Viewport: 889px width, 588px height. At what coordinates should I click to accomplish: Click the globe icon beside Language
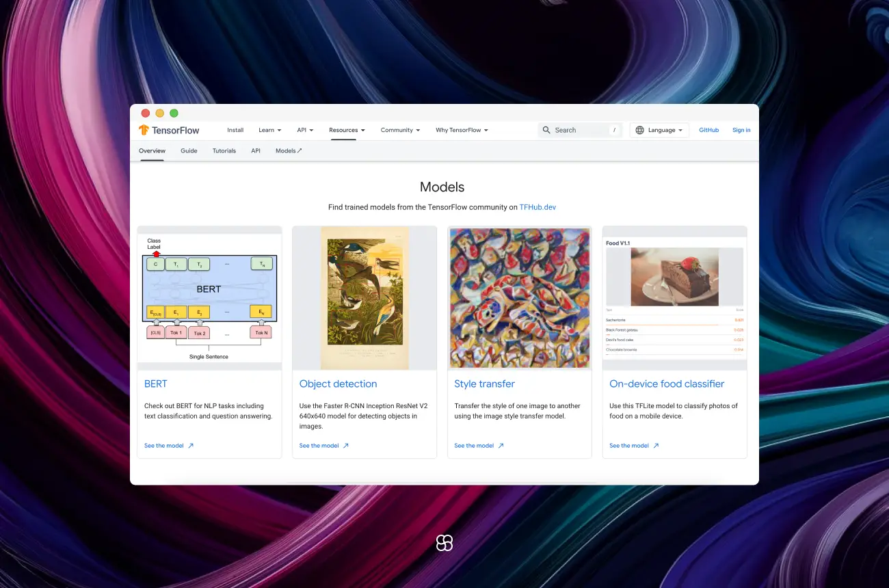(x=640, y=130)
